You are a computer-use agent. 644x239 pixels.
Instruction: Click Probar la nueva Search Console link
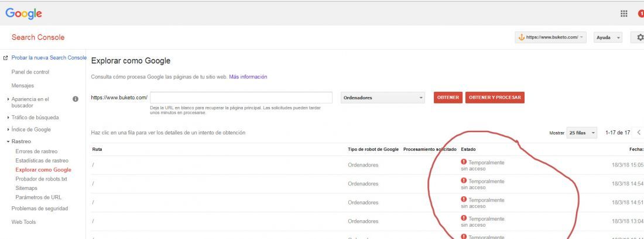tap(49, 58)
